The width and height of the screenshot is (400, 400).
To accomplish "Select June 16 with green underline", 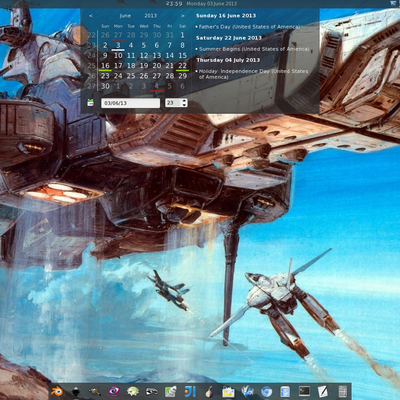I will point(105,66).
